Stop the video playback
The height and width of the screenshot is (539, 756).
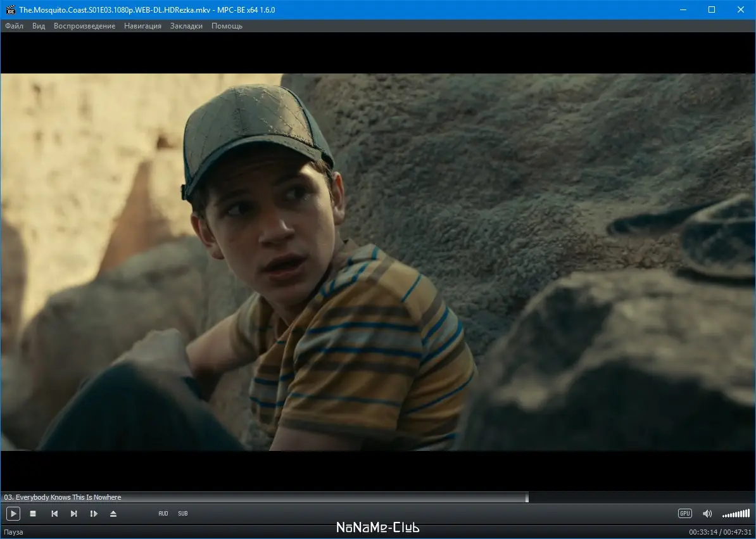(x=33, y=514)
